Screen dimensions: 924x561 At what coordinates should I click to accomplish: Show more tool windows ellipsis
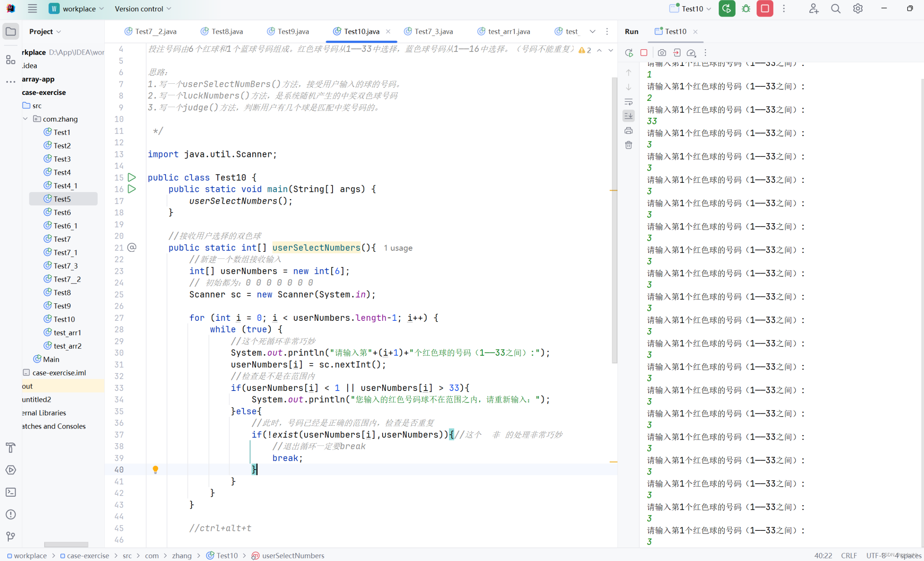coord(11,82)
